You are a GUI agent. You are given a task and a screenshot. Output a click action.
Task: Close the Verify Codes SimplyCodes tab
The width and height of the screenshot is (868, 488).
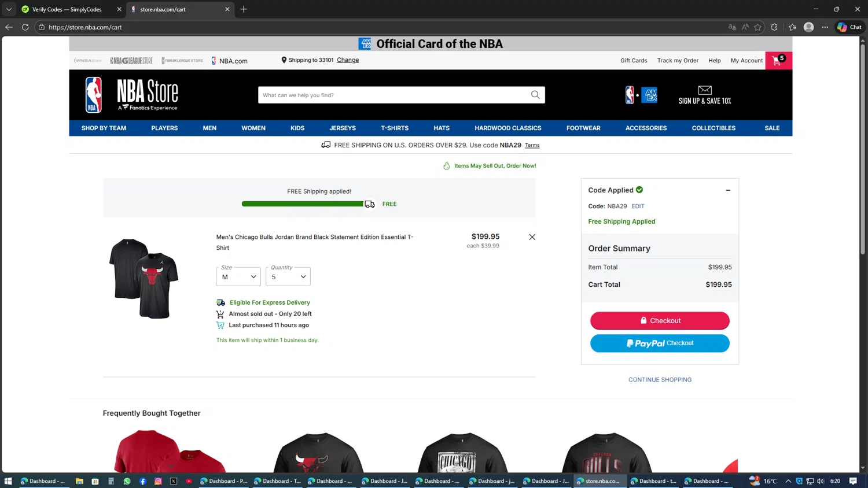pos(119,9)
